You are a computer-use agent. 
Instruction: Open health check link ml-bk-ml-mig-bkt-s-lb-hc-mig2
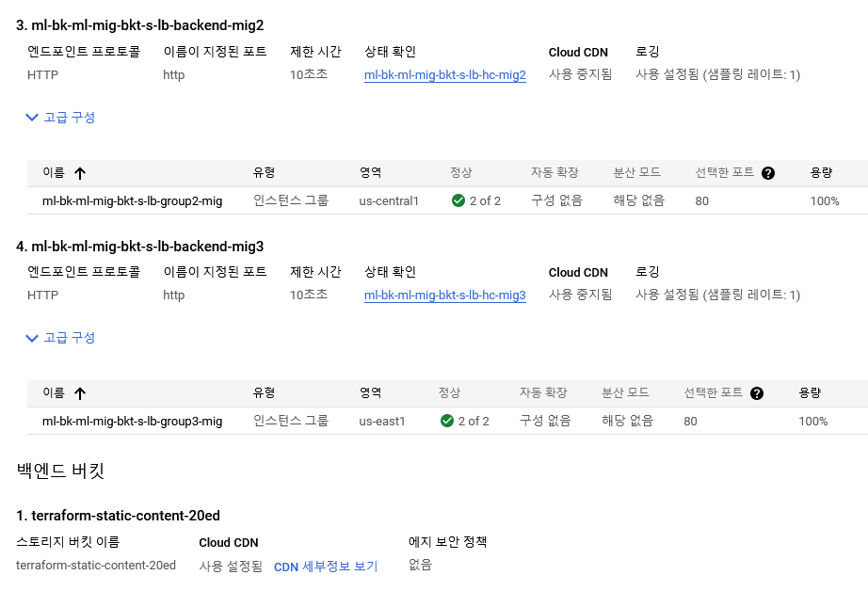click(x=444, y=75)
